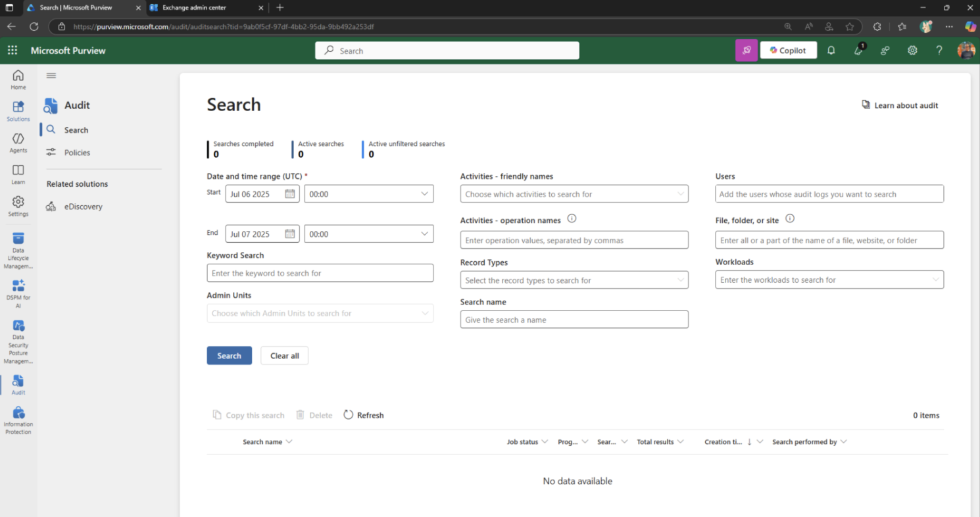Screen dimensions: 980x517
Task: Collapse navigation with hamburger icon
Action: pyautogui.click(x=51, y=76)
